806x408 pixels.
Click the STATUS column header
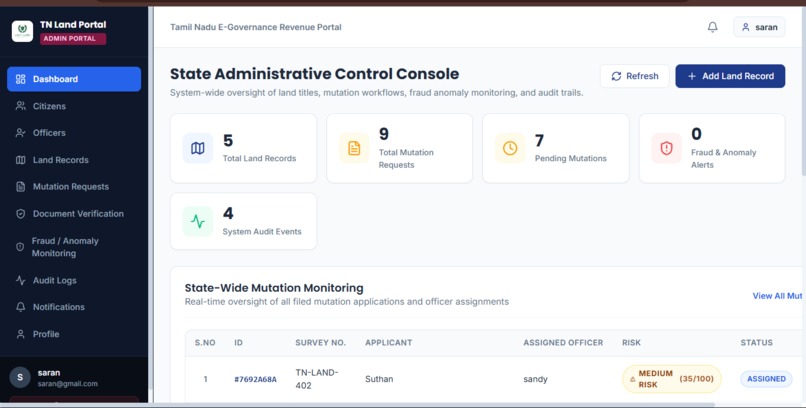coord(757,342)
